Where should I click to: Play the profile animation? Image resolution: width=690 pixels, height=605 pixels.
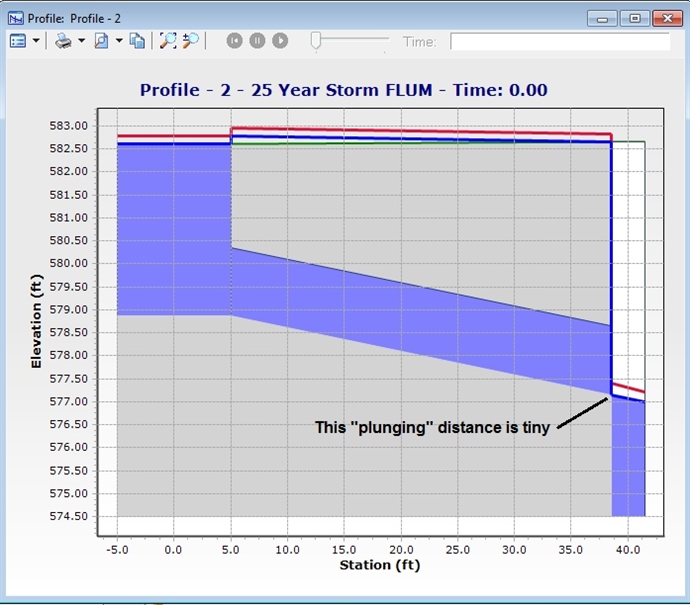(x=280, y=41)
